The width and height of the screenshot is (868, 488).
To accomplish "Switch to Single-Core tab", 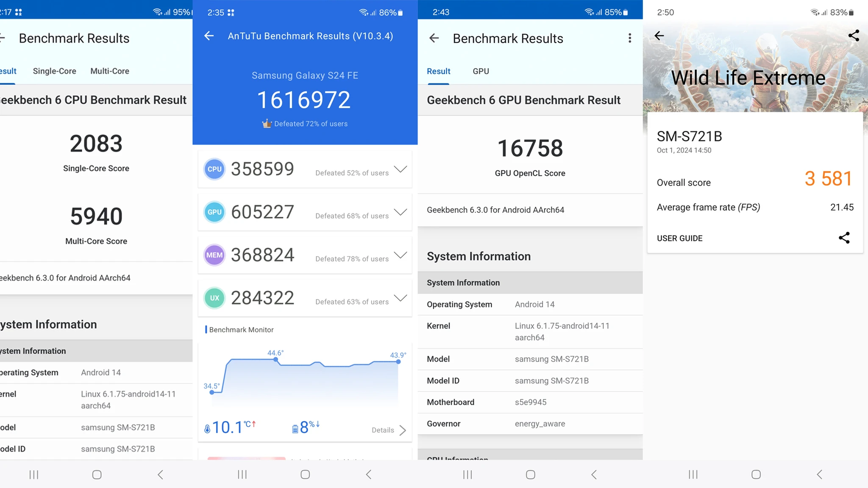I will coord(55,71).
